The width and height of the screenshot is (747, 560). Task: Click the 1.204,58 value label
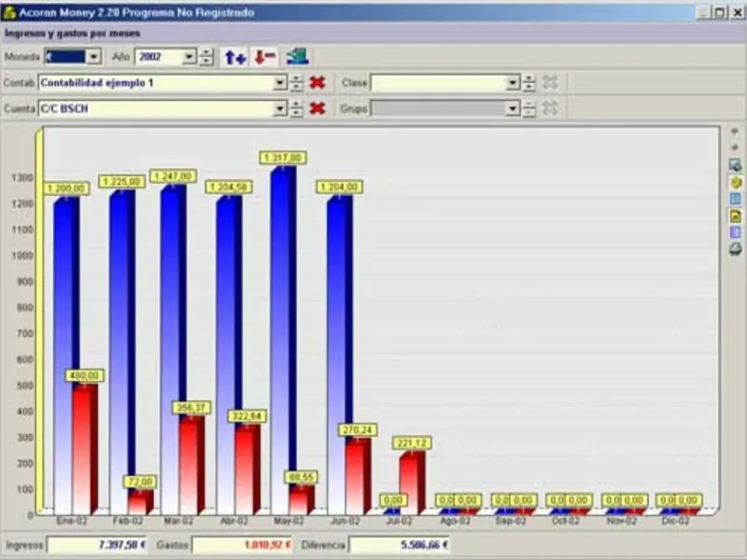(x=229, y=187)
